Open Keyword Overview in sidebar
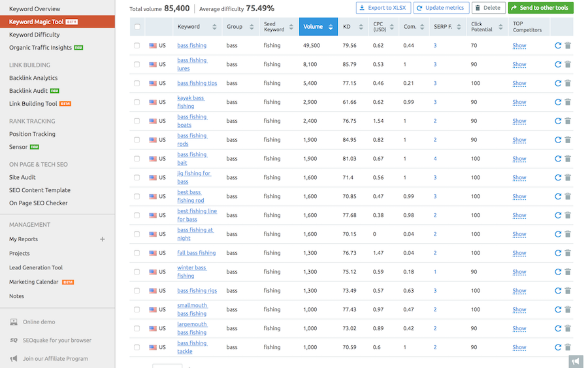Viewport: 588px width, 368px height. tap(35, 8)
